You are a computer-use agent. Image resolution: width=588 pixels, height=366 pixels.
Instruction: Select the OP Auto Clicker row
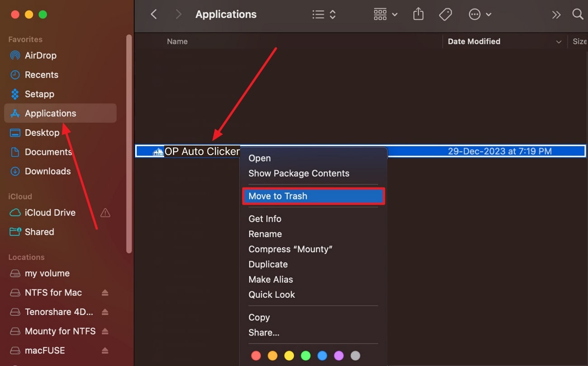[x=360, y=151]
